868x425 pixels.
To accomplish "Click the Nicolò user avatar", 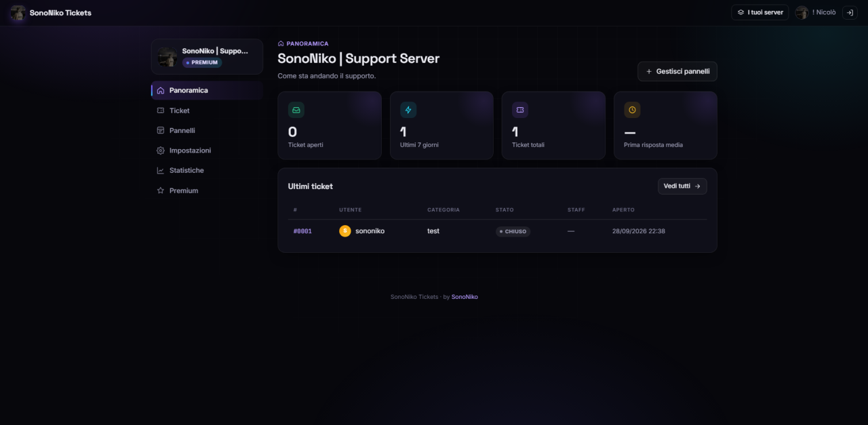I will (802, 13).
